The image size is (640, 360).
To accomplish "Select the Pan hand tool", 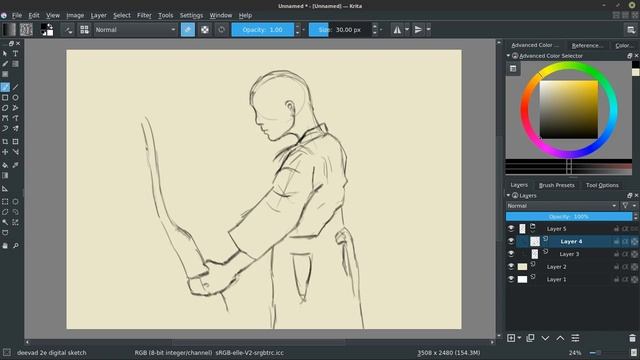I will point(5,246).
